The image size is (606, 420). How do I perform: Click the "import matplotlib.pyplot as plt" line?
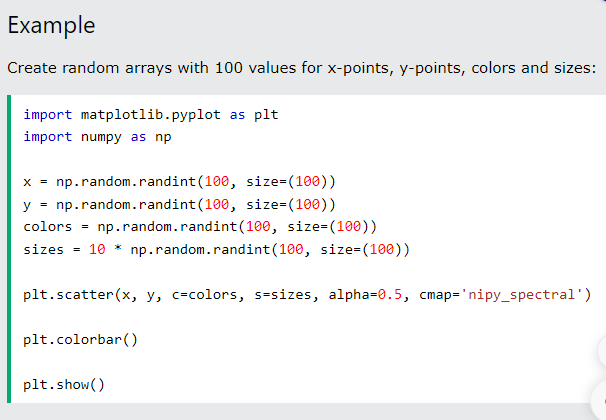coord(150,114)
